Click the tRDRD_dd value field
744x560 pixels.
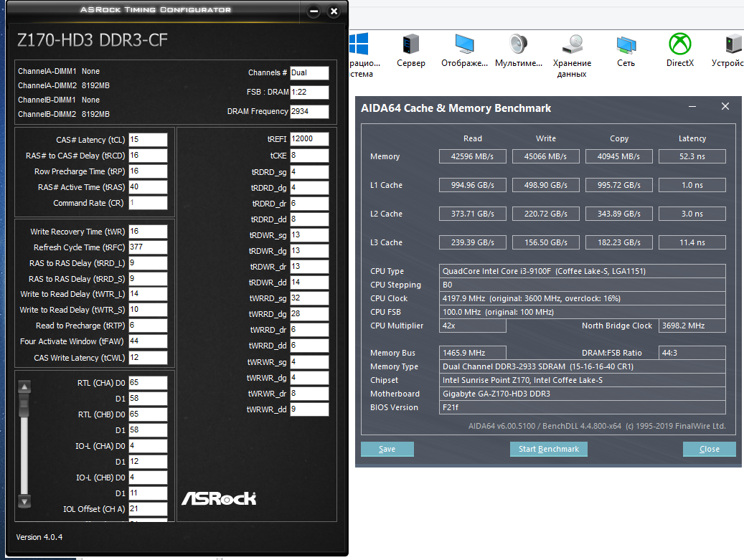point(309,219)
